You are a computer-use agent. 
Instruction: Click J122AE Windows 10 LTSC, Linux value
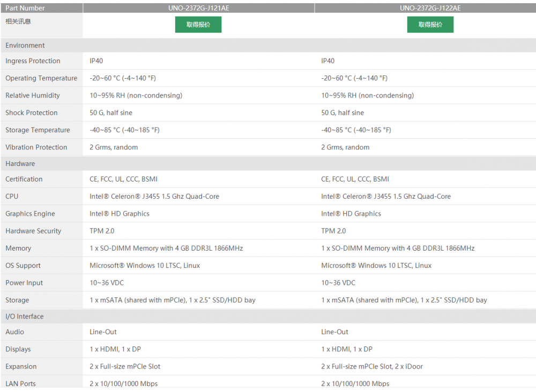point(376,265)
